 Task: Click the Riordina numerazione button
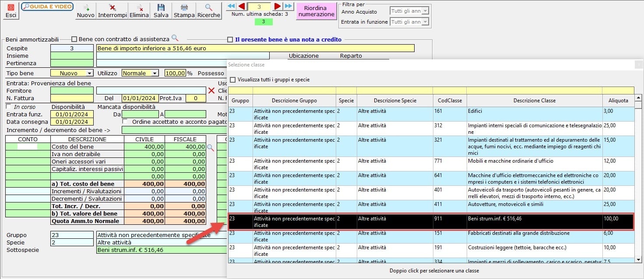click(x=317, y=11)
